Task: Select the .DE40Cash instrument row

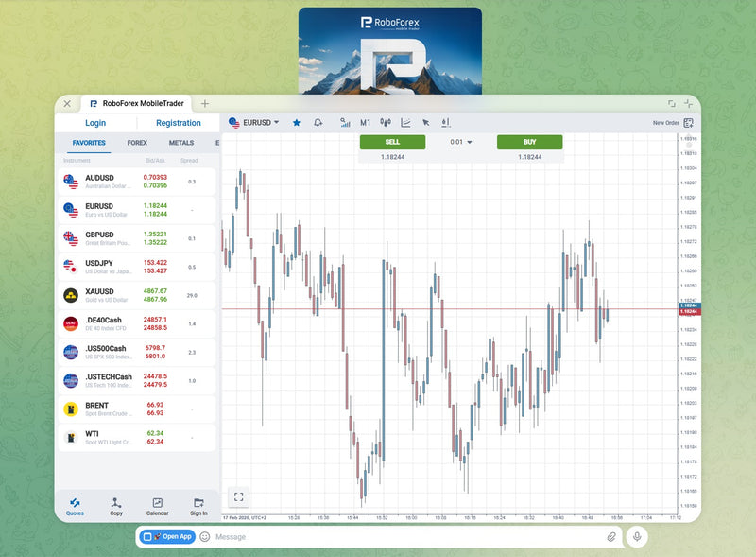Action: [137, 323]
